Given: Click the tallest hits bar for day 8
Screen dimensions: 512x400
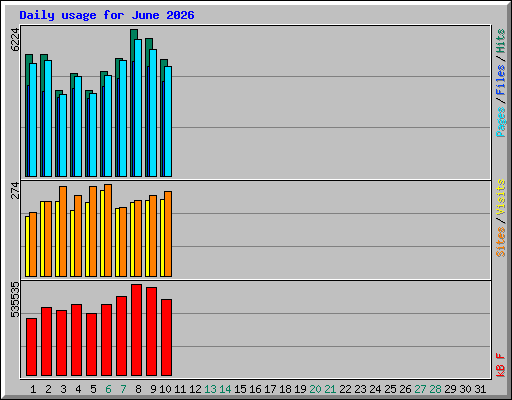Looking at the screenshot, I should click(134, 34).
